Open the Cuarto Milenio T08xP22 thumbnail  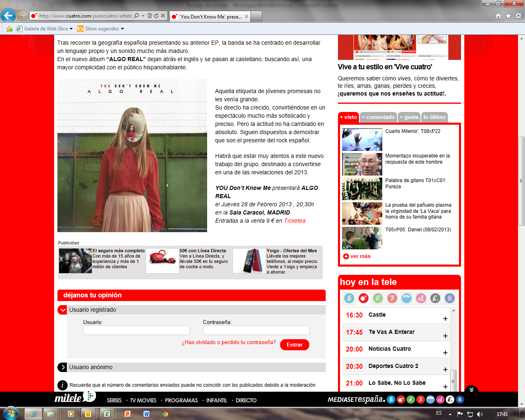[362, 139]
